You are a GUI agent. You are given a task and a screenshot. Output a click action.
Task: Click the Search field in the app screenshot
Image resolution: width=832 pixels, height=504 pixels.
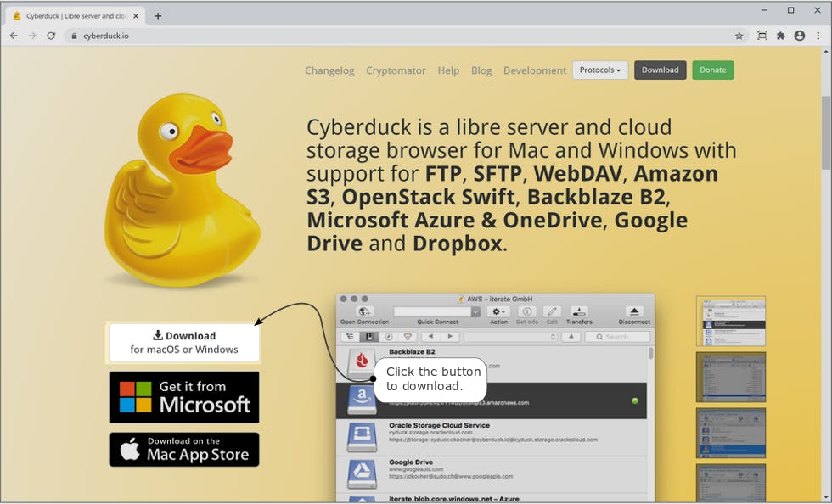[618, 337]
